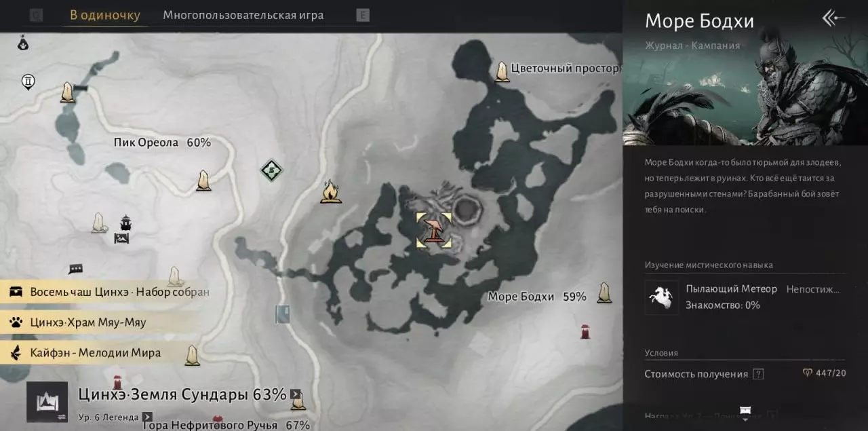The width and height of the screenshot is (868, 431).
Task: Click the speech bubble icon on the map
Action: pyautogui.click(x=75, y=269)
